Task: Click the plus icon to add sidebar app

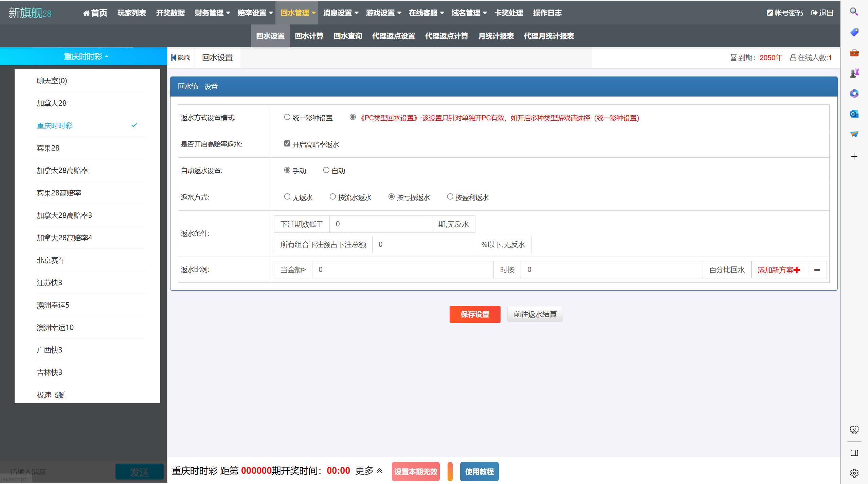Action: coord(854,156)
